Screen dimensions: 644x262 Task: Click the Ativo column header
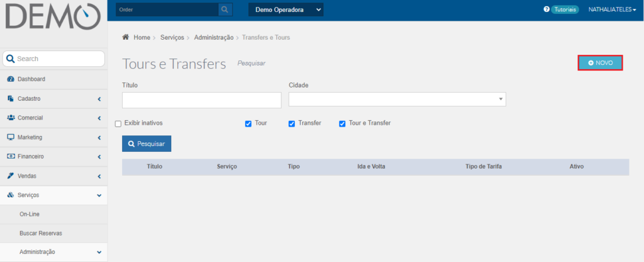pyautogui.click(x=577, y=166)
